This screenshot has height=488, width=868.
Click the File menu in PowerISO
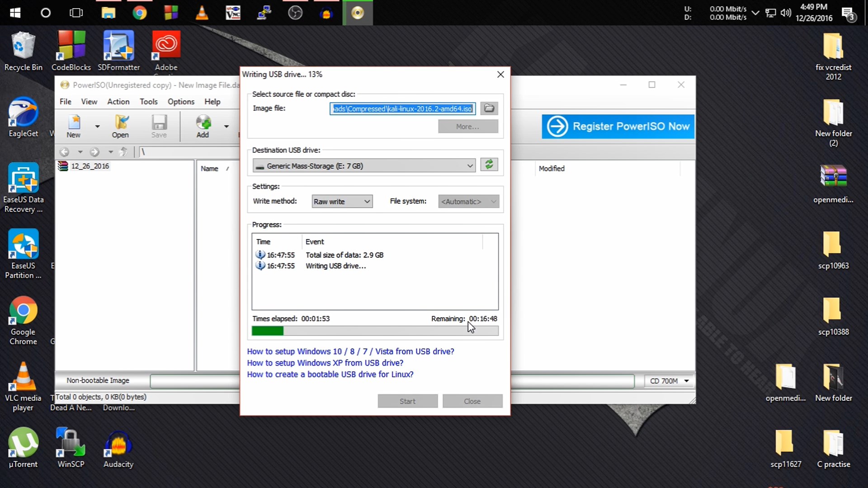[x=66, y=101]
